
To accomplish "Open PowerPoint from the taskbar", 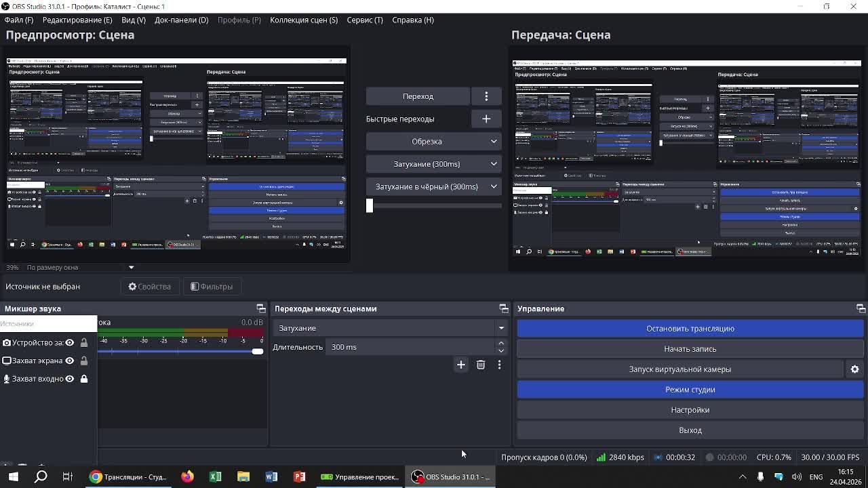I will pyautogui.click(x=299, y=477).
